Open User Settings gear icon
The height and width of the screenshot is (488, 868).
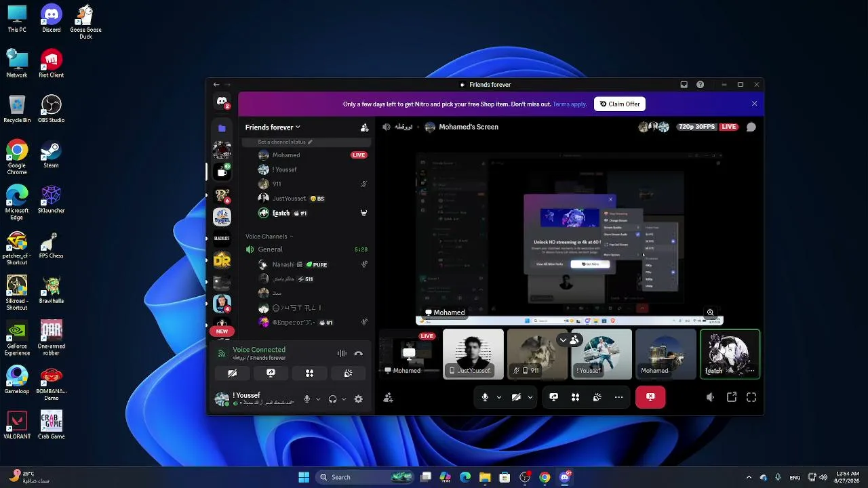(359, 399)
